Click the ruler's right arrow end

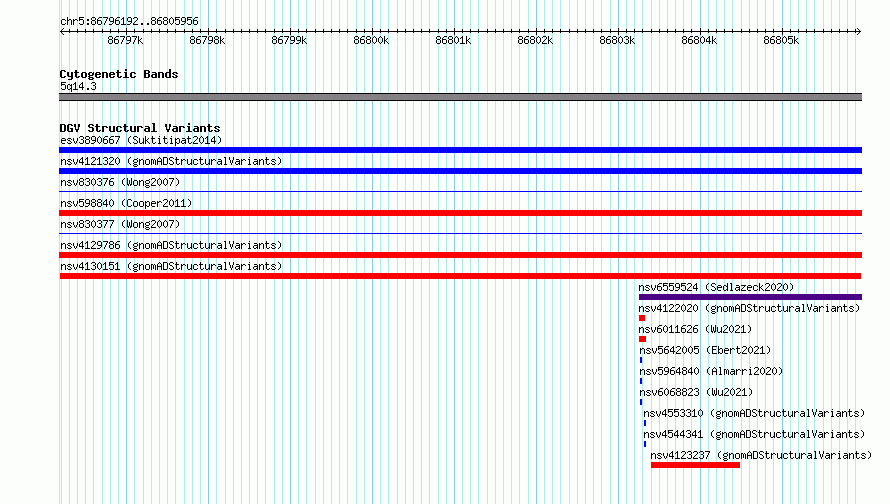858,32
